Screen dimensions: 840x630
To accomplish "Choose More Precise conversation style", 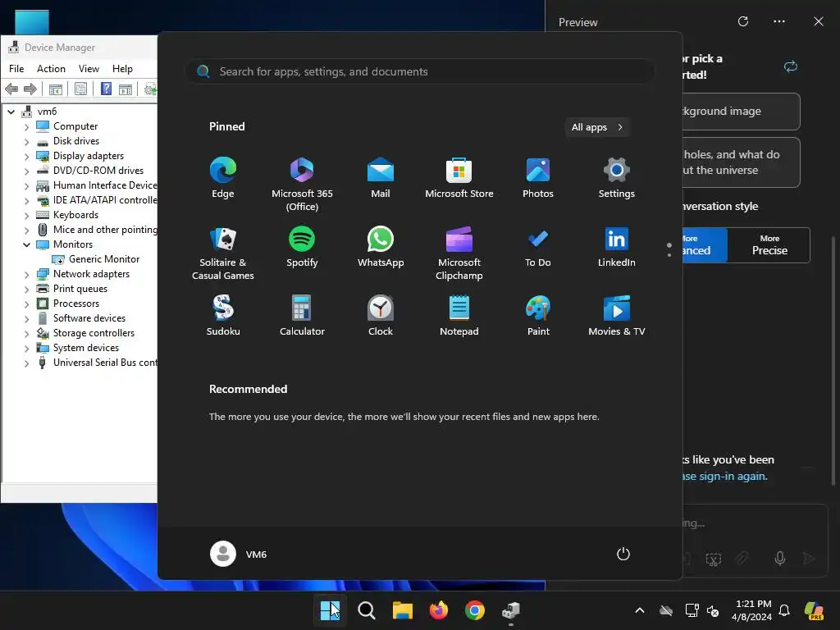I will (769, 245).
